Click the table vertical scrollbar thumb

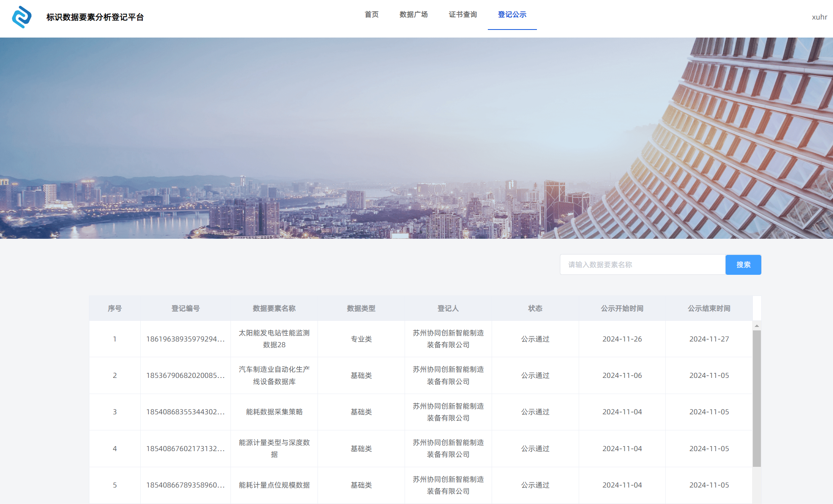coord(757,398)
